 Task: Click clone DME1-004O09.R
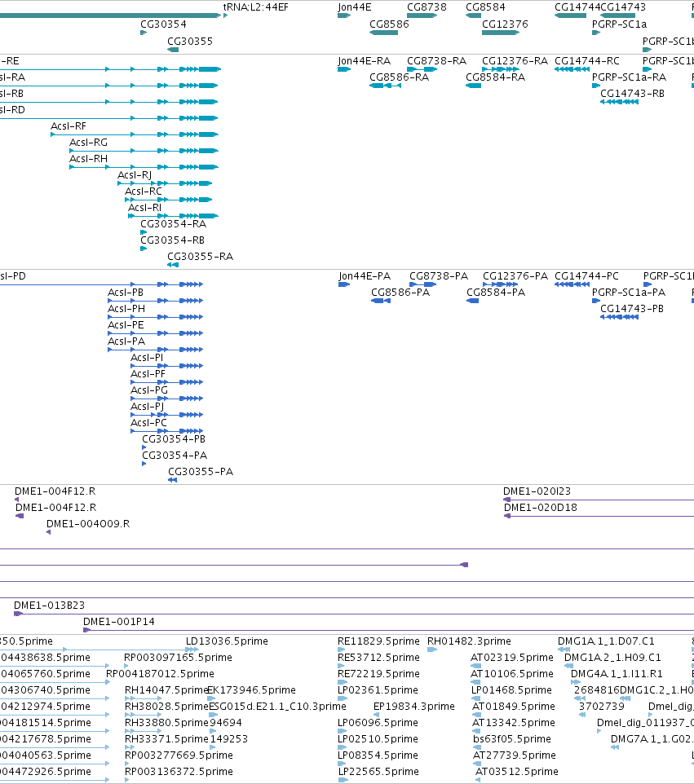tap(88, 524)
